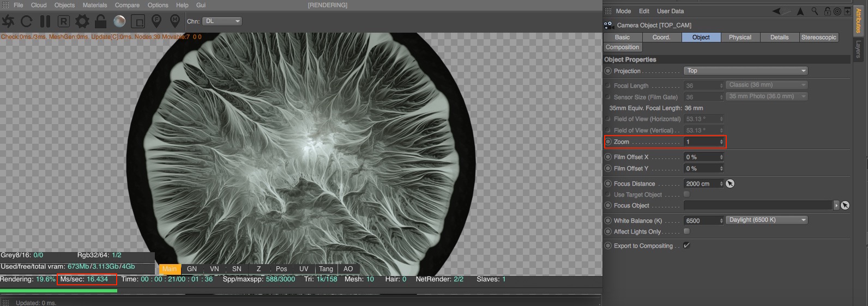Click the clay mode sphere icon
This screenshot has width=868, height=306.
pos(119,21)
